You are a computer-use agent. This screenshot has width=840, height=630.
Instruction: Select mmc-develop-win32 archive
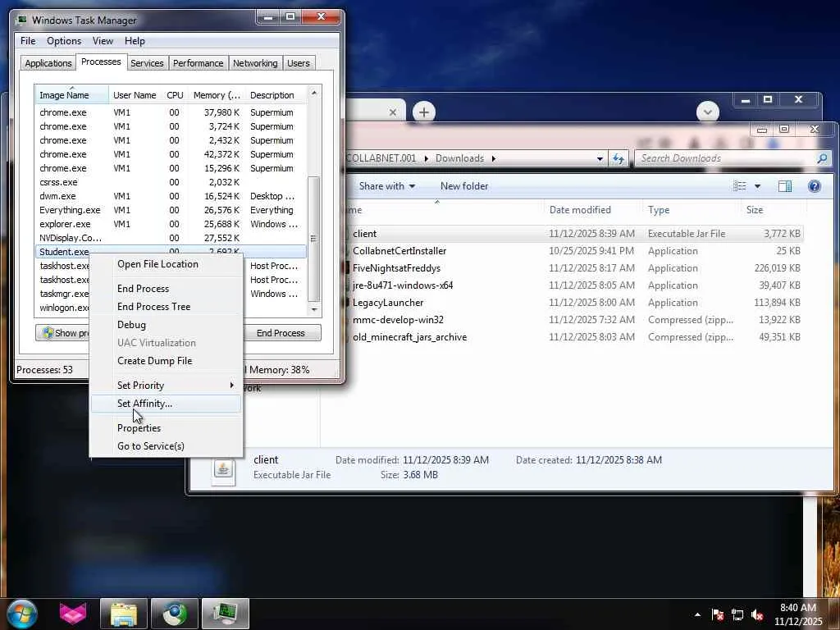(573, 320)
